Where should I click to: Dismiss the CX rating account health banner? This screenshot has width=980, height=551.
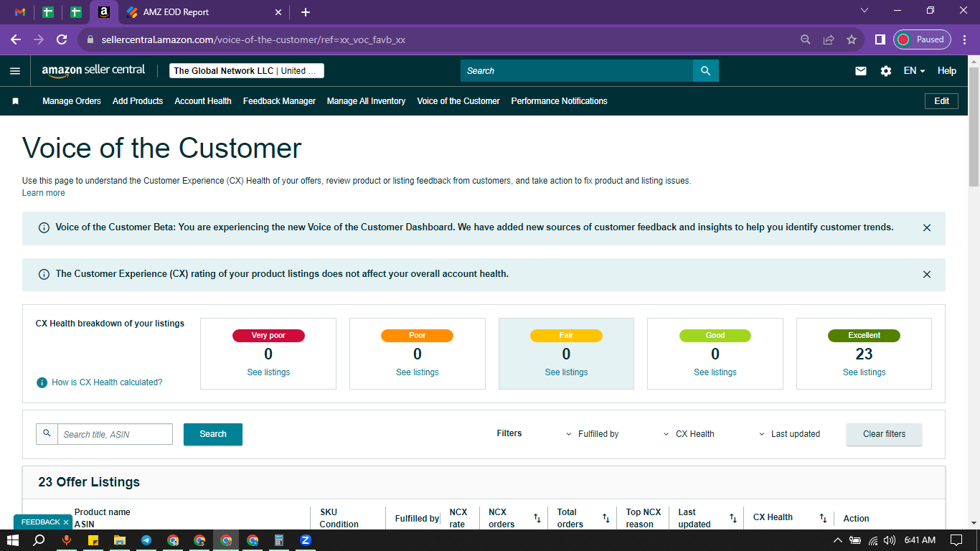pyautogui.click(x=927, y=274)
